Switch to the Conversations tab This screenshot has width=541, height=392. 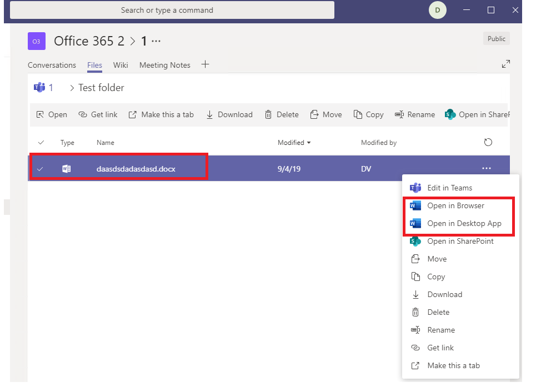[x=52, y=65]
